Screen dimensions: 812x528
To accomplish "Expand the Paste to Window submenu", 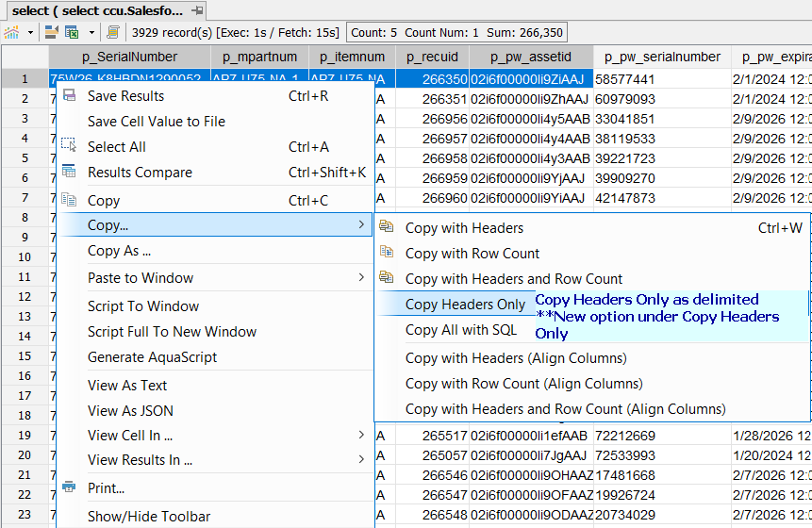I will (x=362, y=278).
